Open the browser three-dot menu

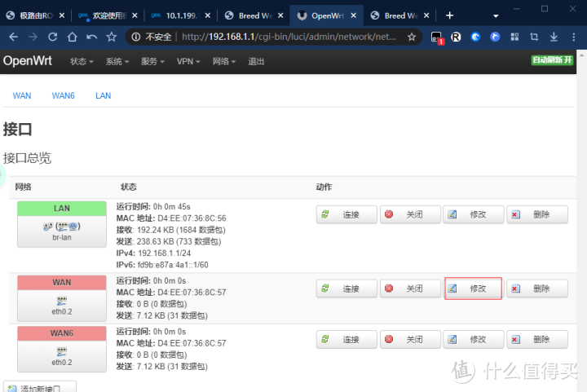tap(573, 37)
